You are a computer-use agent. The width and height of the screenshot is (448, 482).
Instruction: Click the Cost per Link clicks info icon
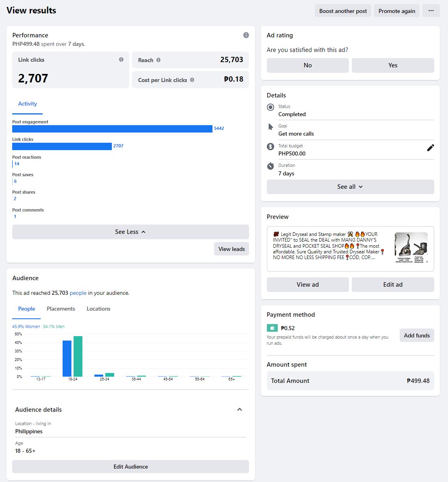192,80
